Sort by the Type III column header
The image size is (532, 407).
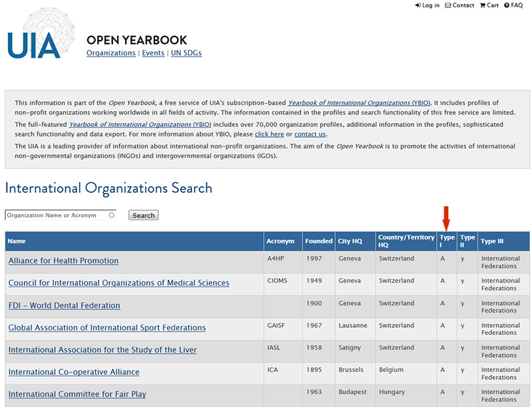(504, 241)
